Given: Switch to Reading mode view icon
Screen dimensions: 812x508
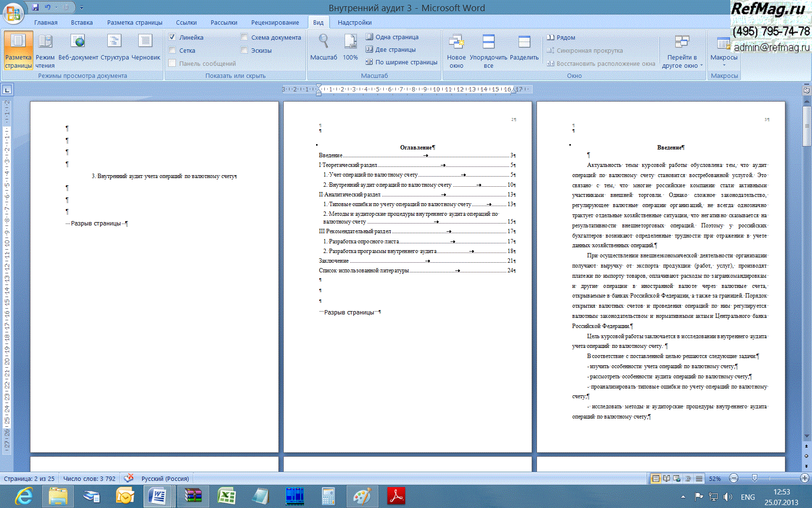Looking at the screenshot, I should coord(45,43).
